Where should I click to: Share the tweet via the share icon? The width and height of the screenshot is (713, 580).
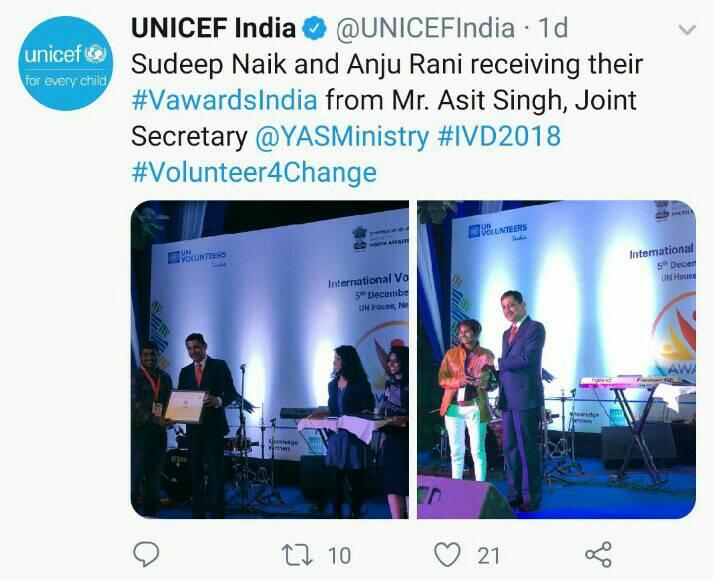tap(598, 555)
